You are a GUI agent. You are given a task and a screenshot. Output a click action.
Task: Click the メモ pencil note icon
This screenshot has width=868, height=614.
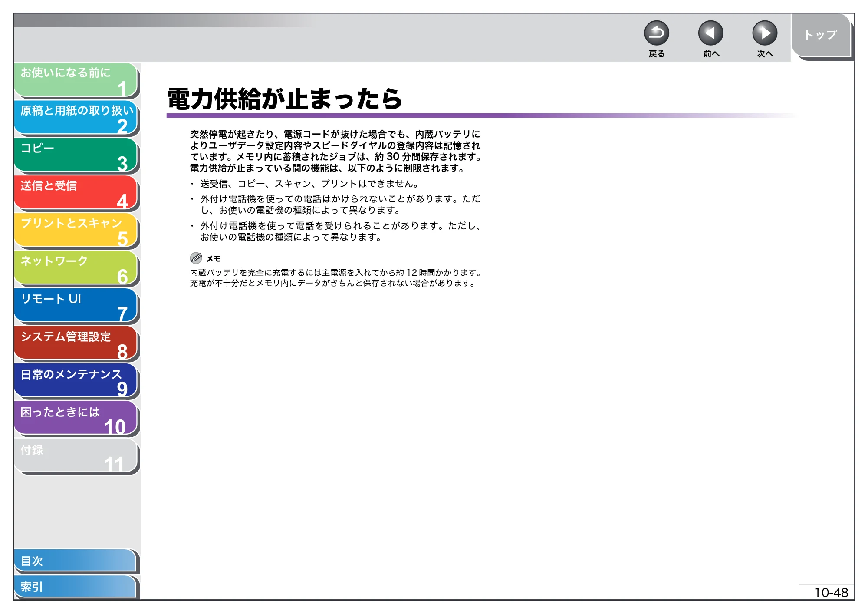pyautogui.click(x=196, y=258)
